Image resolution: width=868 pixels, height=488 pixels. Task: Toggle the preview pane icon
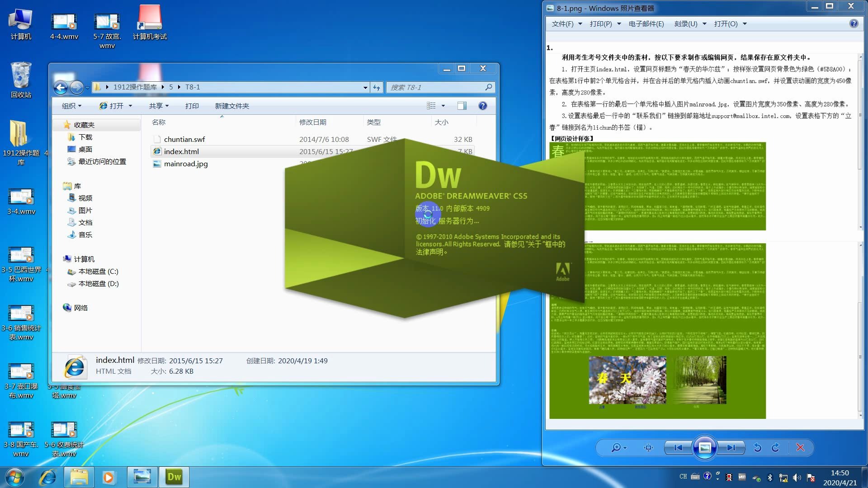[462, 106]
